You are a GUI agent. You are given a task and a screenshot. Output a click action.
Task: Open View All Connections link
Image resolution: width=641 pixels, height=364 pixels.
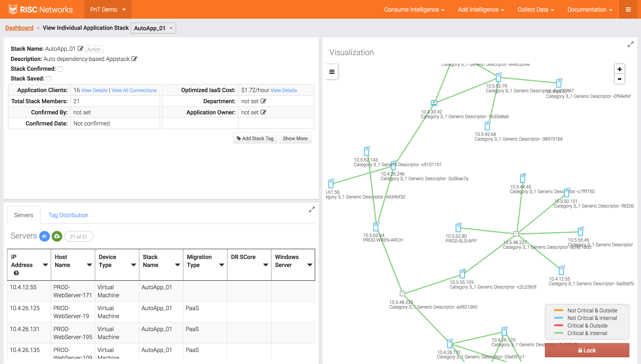134,90
